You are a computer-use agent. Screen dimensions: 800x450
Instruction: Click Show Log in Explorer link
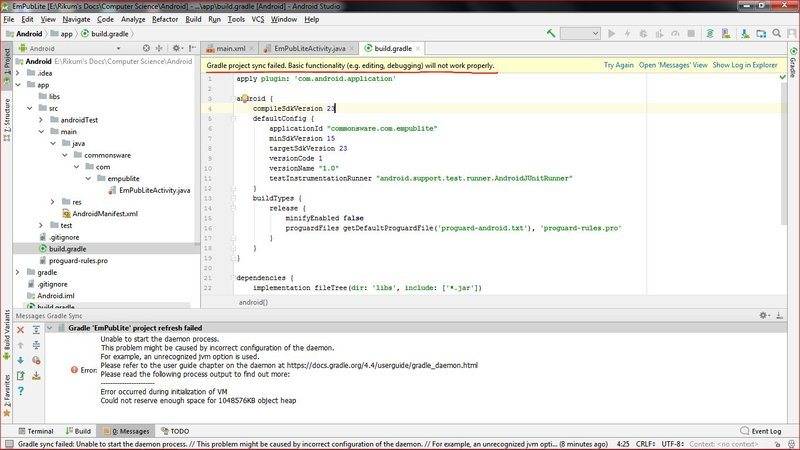coord(744,65)
